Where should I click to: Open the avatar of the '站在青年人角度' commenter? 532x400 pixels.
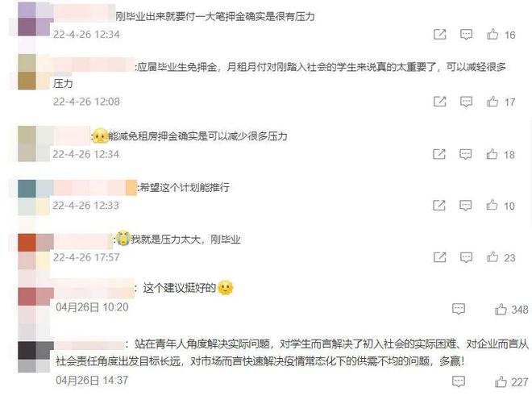click(36, 356)
